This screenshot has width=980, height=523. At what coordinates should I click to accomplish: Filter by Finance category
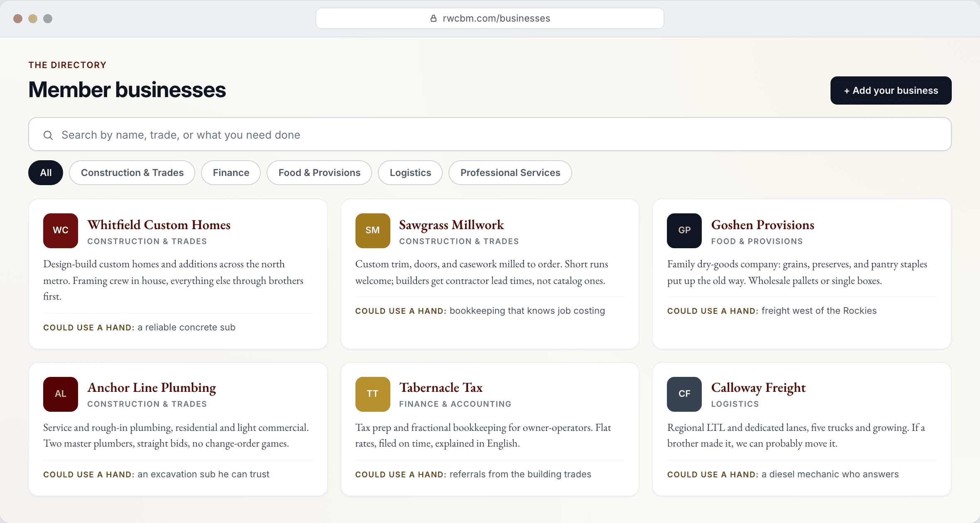(x=231, y=173)
